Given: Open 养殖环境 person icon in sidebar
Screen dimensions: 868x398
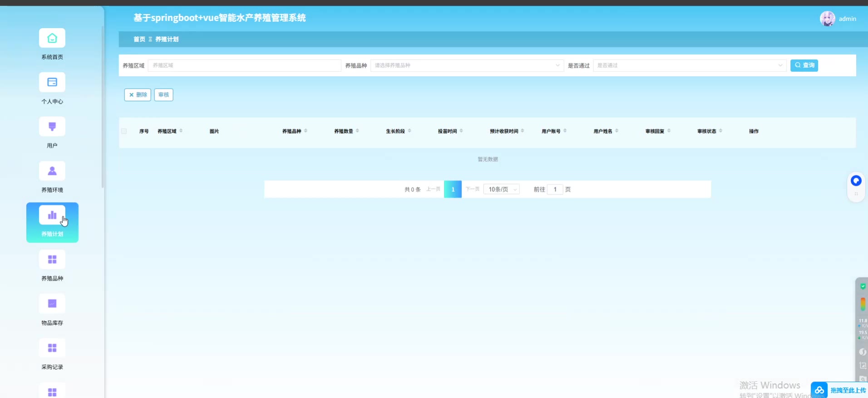Looking at the screenshot, I should (x=52, y=171).
